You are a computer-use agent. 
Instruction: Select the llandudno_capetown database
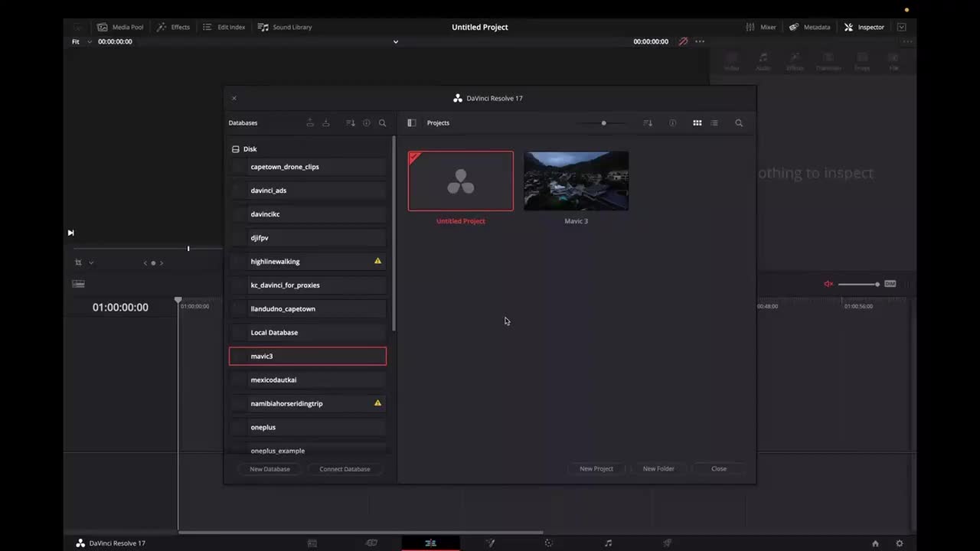[308, 309]
